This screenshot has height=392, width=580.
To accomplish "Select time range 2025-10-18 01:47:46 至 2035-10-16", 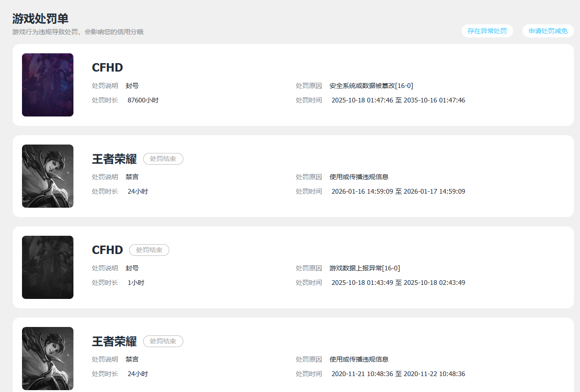I will (x=399, y=100).
